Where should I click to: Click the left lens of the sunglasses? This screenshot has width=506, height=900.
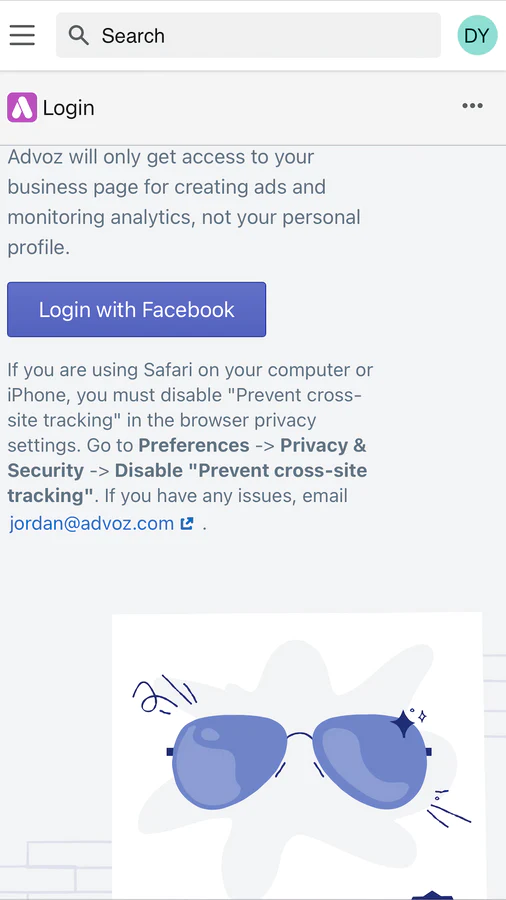click(229, 761)
